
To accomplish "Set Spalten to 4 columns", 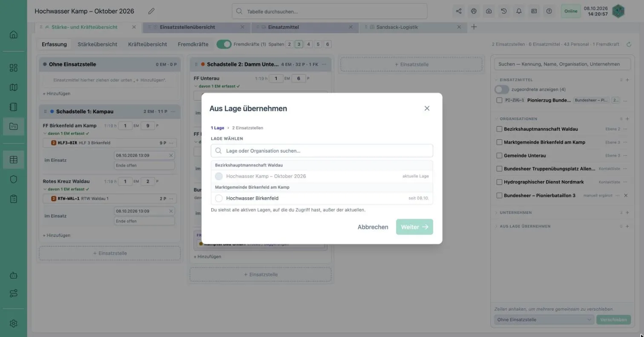I will pyautogui.click(x=308, y=44).
